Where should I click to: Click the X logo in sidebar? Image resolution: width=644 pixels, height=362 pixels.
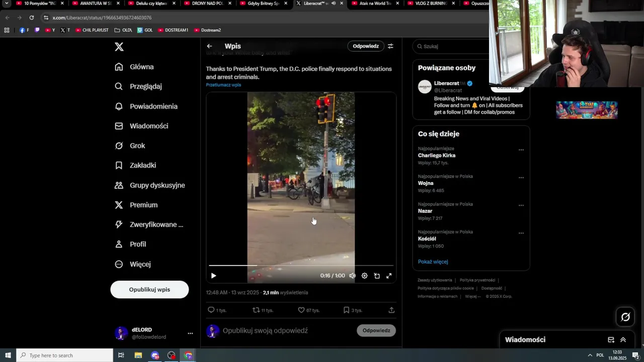[119, 47]
